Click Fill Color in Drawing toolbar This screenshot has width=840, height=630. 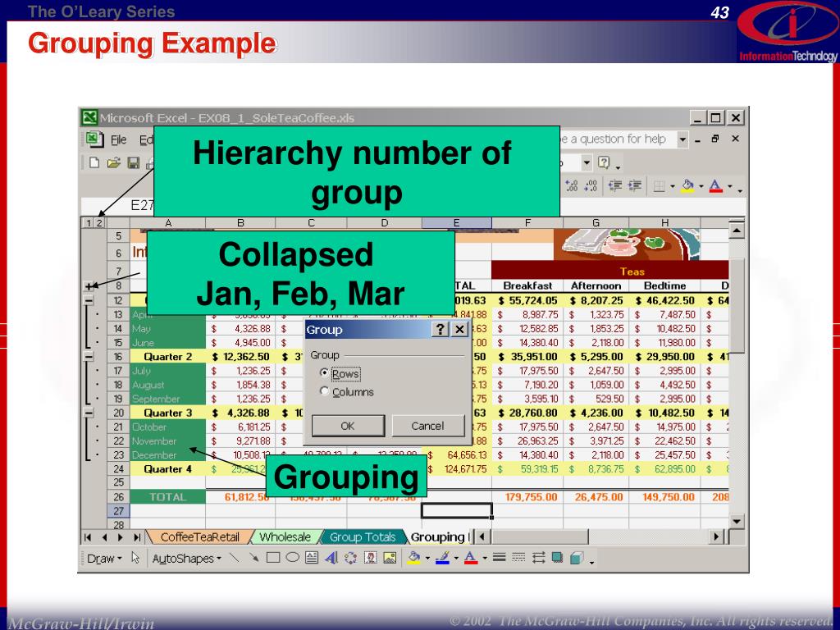(413, 558)
